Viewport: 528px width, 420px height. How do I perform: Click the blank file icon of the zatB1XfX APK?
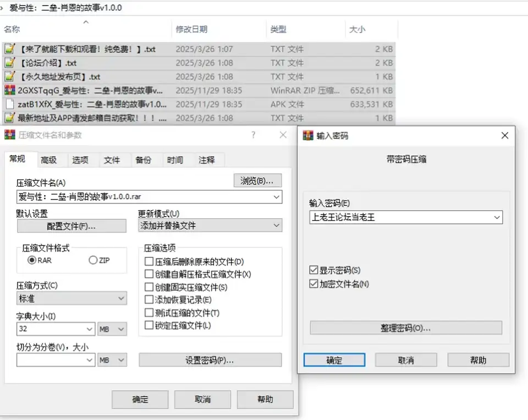10,104
